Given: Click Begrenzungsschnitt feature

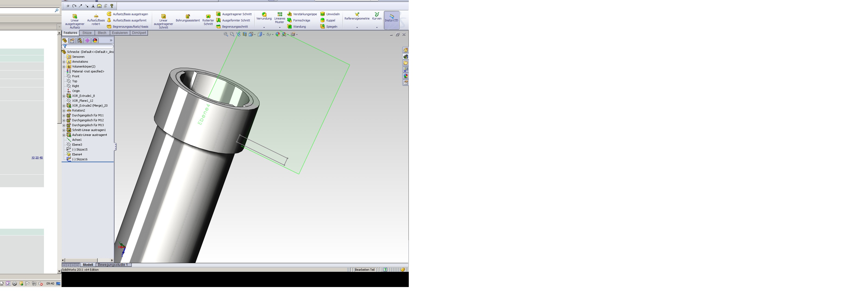Looking at the screenshot, I should click(x=232, y=27).
